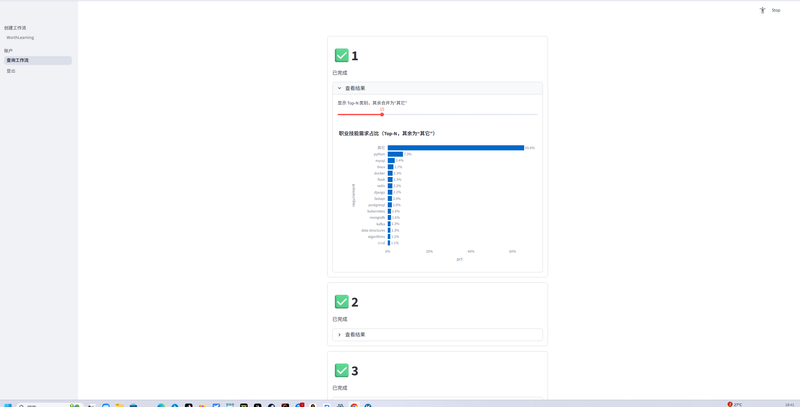Click the algorithms axis label

377,237
